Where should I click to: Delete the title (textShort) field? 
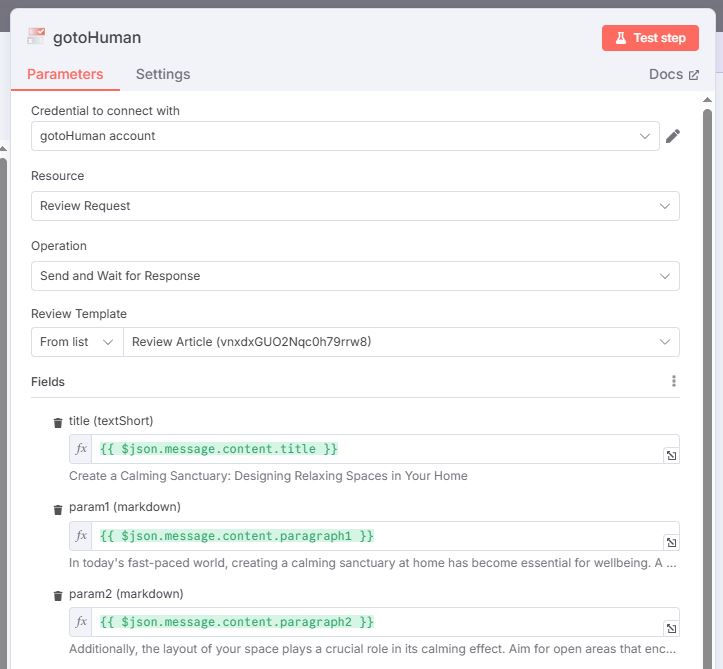tap(58, 423)
